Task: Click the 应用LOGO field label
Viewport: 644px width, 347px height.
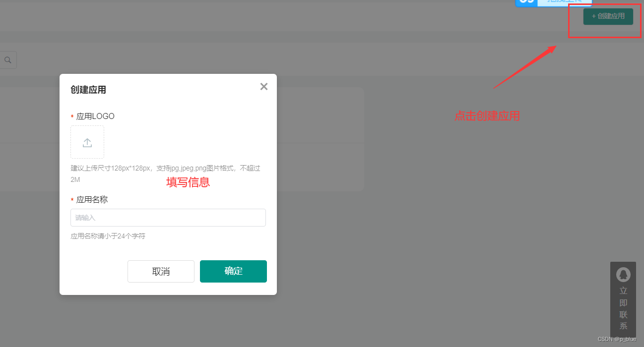Action: (x=95, y=116)
